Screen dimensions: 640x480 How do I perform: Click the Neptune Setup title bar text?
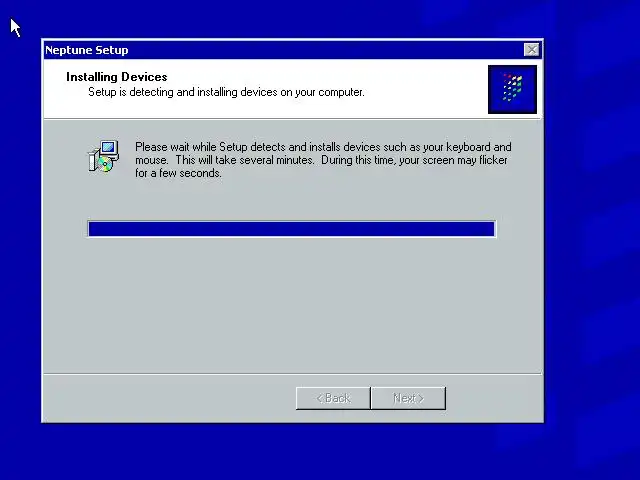point(87,50)
